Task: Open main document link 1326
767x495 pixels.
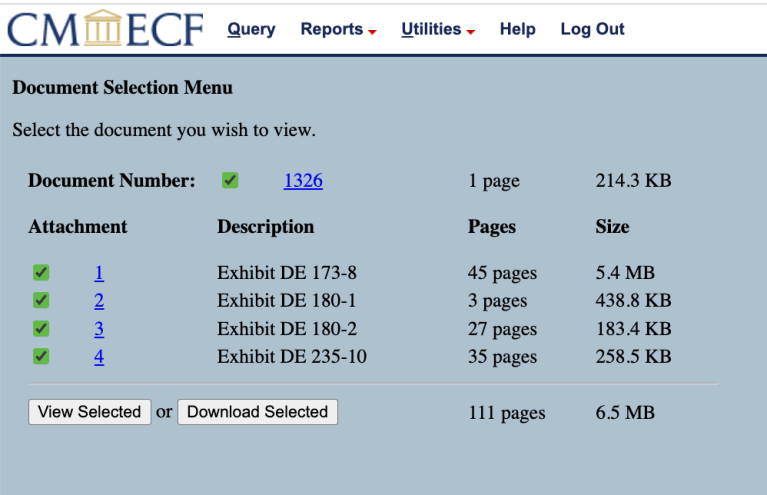Action: [303, 181]
